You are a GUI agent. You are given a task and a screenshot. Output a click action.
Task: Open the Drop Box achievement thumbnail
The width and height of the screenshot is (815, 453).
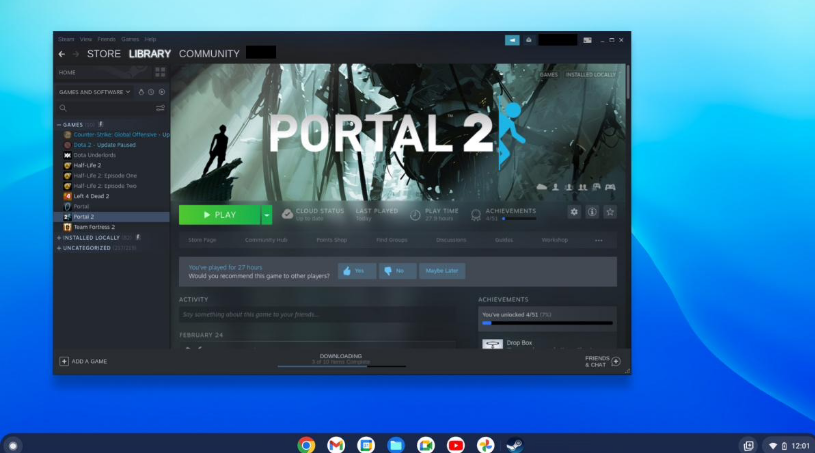tap(492, 343)
